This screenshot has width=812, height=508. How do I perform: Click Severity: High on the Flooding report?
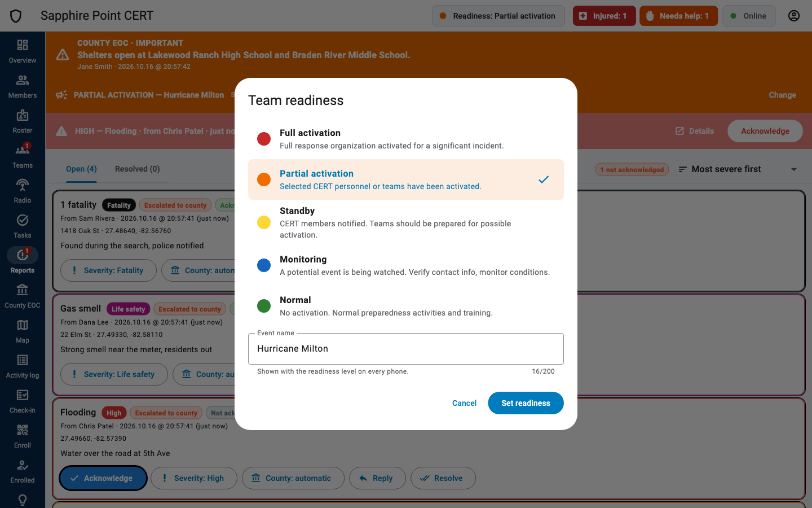194,478
